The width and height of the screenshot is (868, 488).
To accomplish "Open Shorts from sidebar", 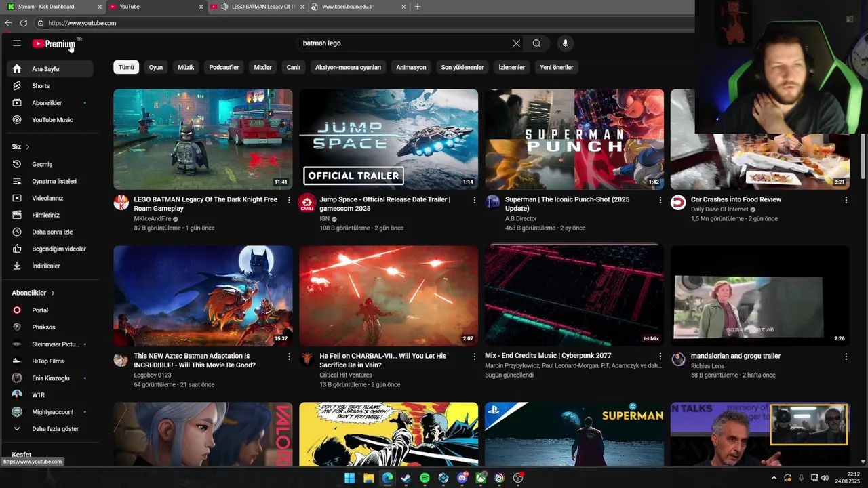I will [50, 86].
